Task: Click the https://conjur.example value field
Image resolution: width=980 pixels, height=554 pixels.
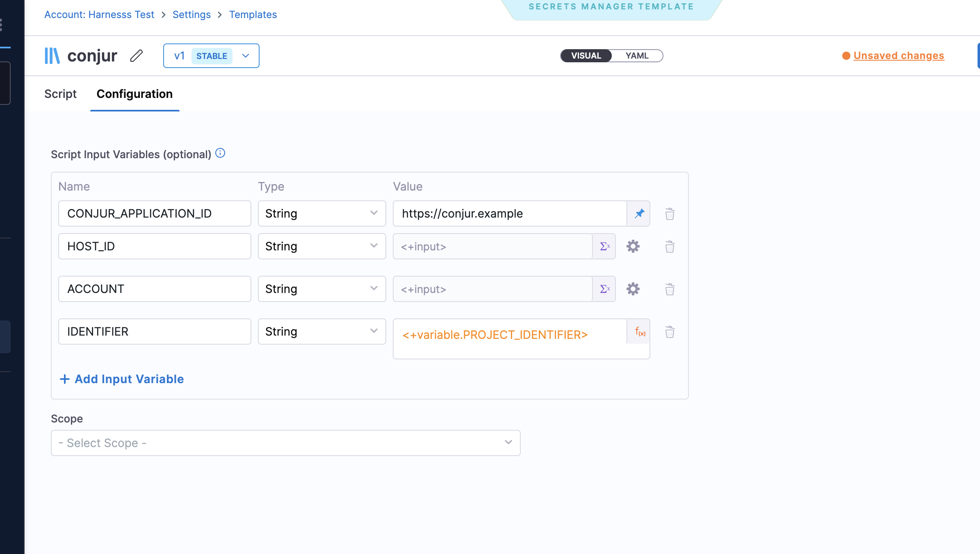Action: click(x=508, y=213)
